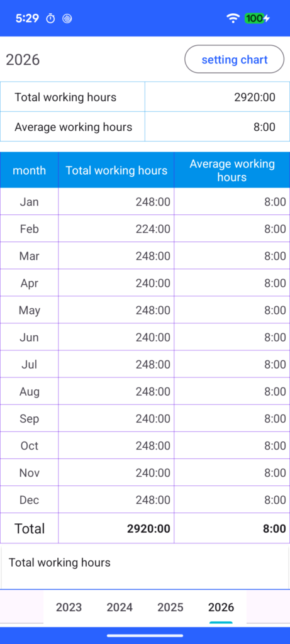The image size is (290, 644).
Task: Select the Jan month row
Action: [x=145, y=202]
